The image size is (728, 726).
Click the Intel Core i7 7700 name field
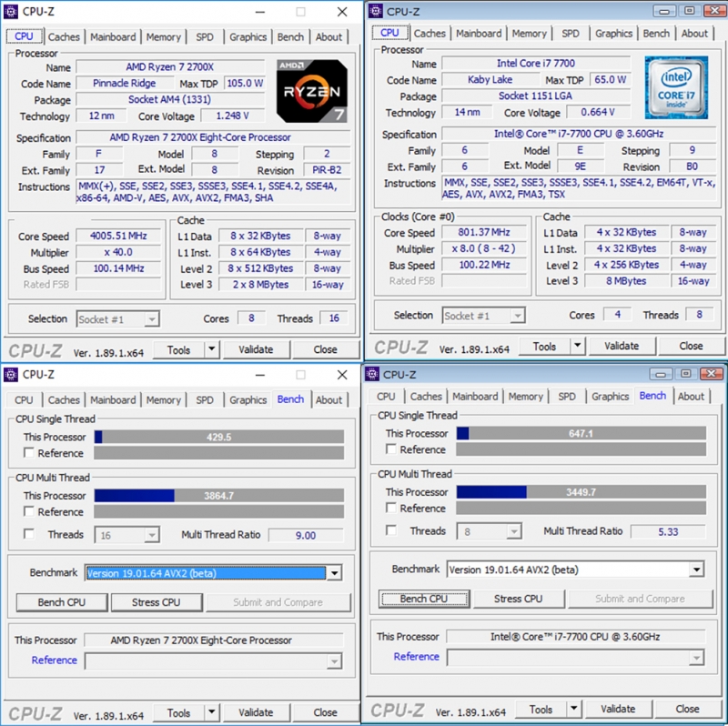[536, 63]
